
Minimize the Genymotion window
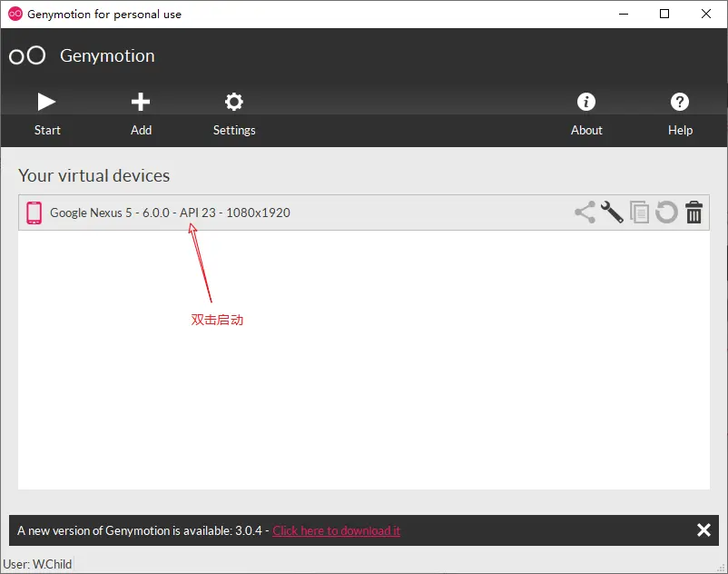624,14
